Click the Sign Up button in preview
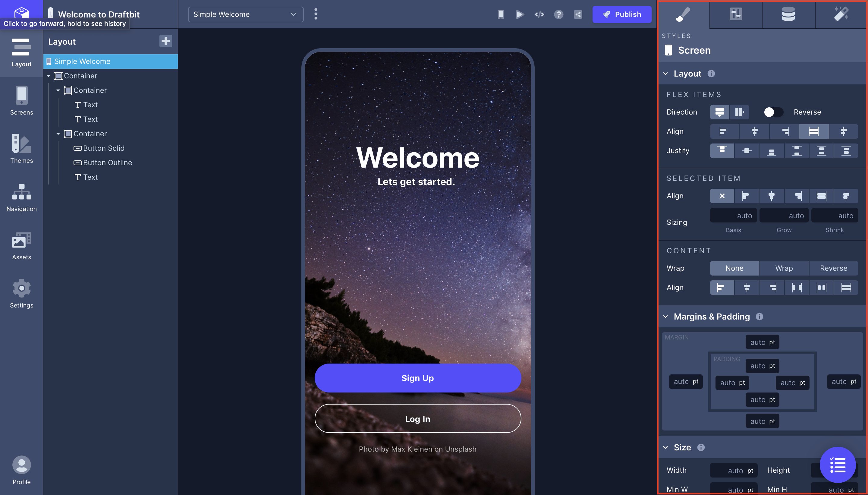This screenshot has height=495, width=868. click(417, 378)
